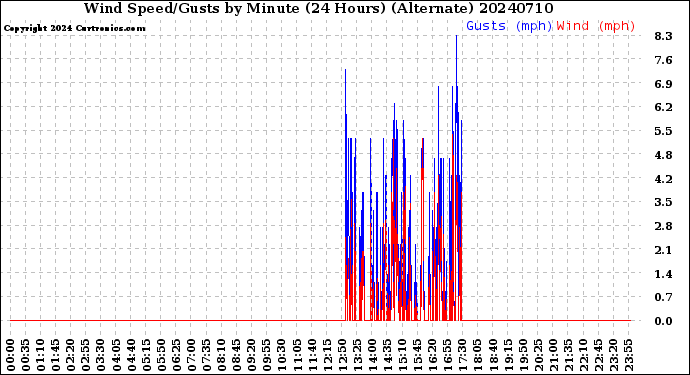Click the 10:30 time label
The height and width of the screenshot is (375, 690).
[282, 355]
